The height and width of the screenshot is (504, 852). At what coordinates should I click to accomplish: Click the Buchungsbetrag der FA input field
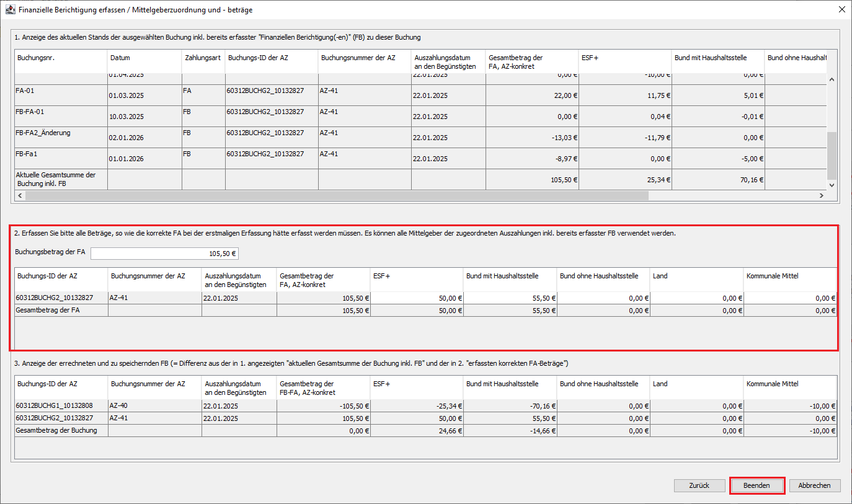[165, 254]
